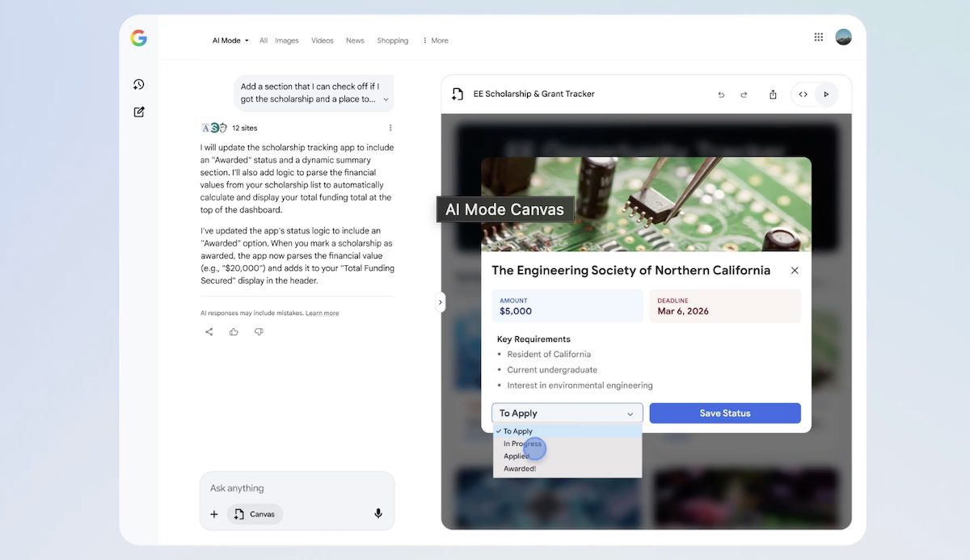Screen dimensions: 970x560
Task: Switch canvas to code view
Action: (803, 95)
